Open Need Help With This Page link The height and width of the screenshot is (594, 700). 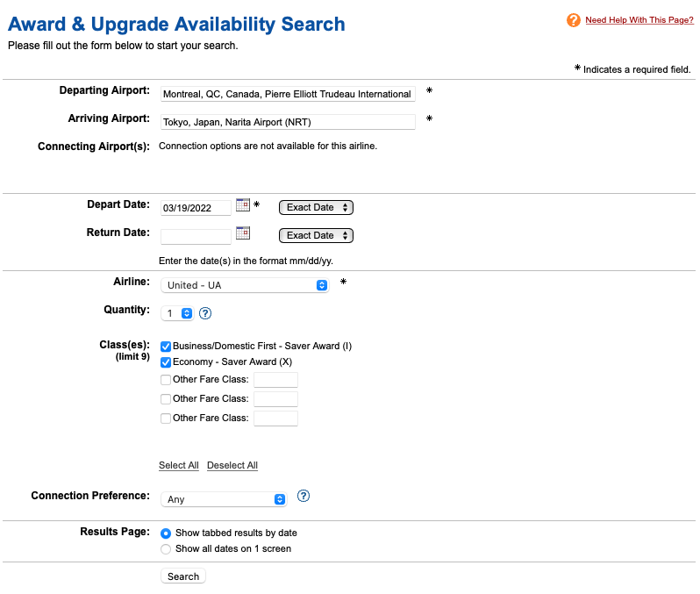pyautogui.click(x=639, y=20)
